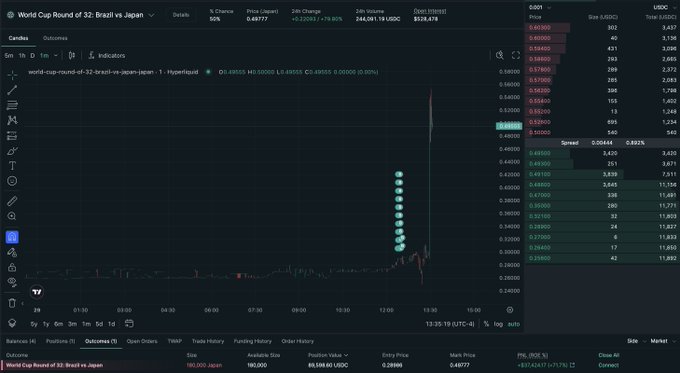Set range to 1d
Viewport: 680px width, 373px height.
111,324
